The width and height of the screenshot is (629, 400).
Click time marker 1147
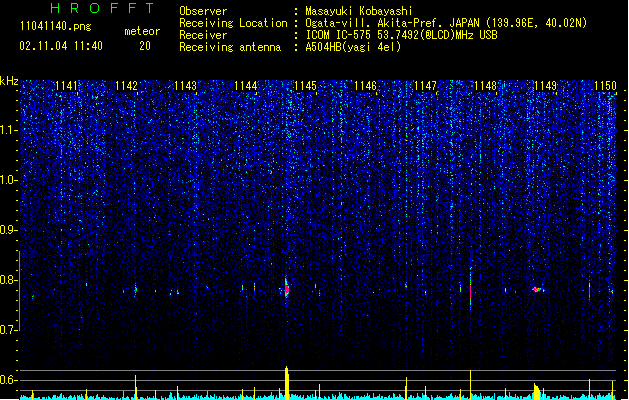coord(425,86)
